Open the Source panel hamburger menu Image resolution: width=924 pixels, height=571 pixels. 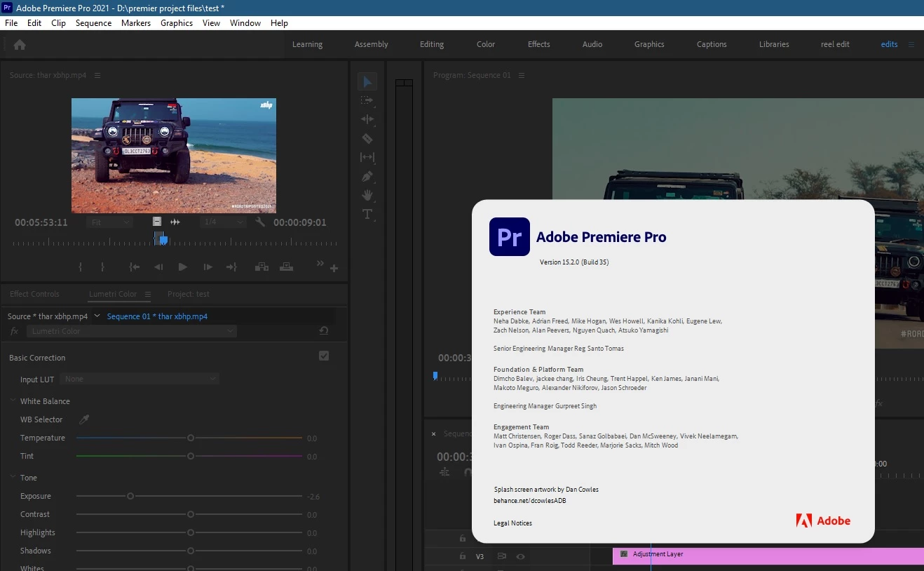coord(97,75)
